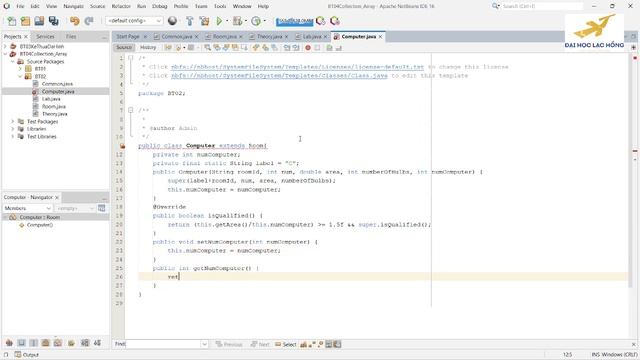Expand the BT03KeThuaDaHinh project node
The image size is (640, 360).
[5, 47]
